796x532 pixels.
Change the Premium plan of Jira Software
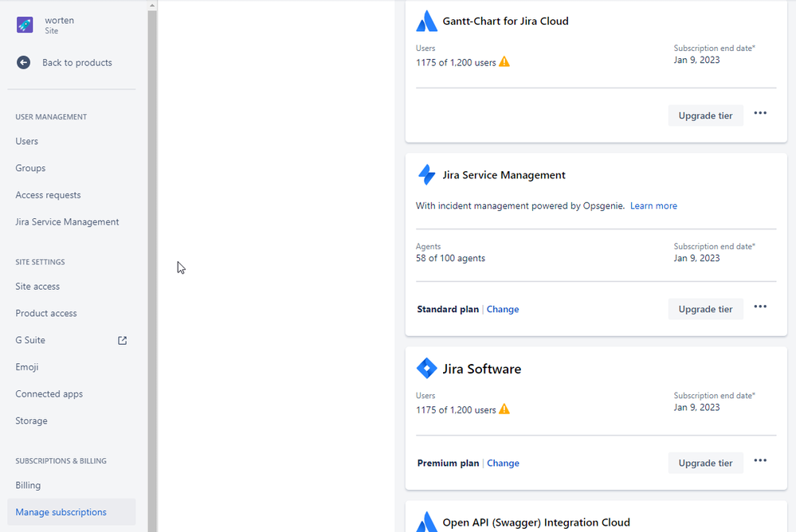coord(503,463)
